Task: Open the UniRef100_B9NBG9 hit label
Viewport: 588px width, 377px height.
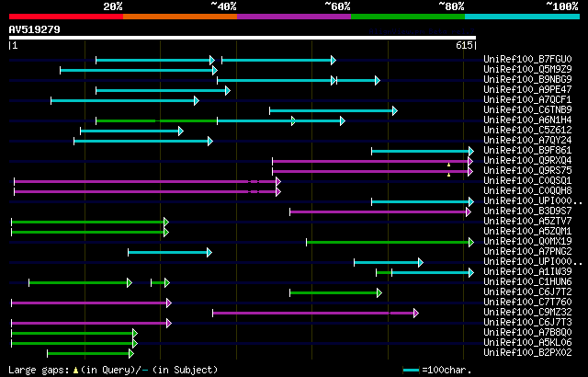Action: (527, 79)
